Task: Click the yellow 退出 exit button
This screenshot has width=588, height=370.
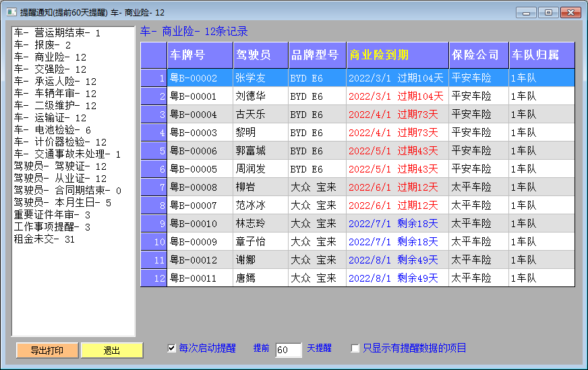Action: click(112, 350)
